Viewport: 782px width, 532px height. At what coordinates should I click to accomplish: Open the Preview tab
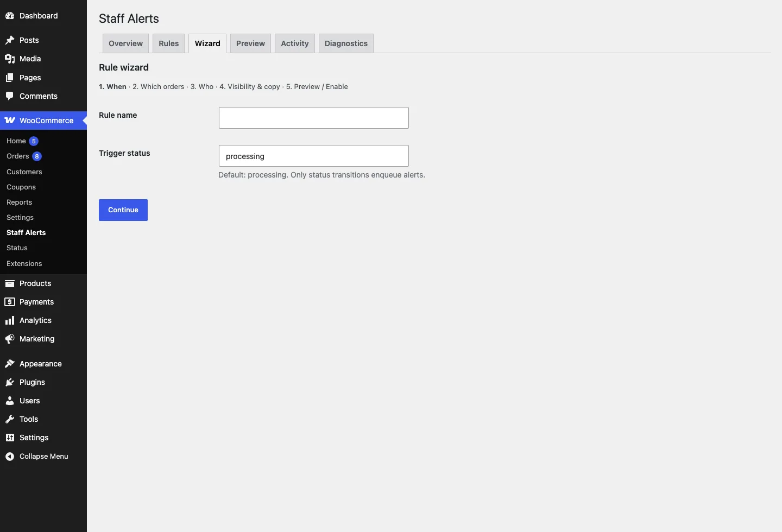coord(250,43)
